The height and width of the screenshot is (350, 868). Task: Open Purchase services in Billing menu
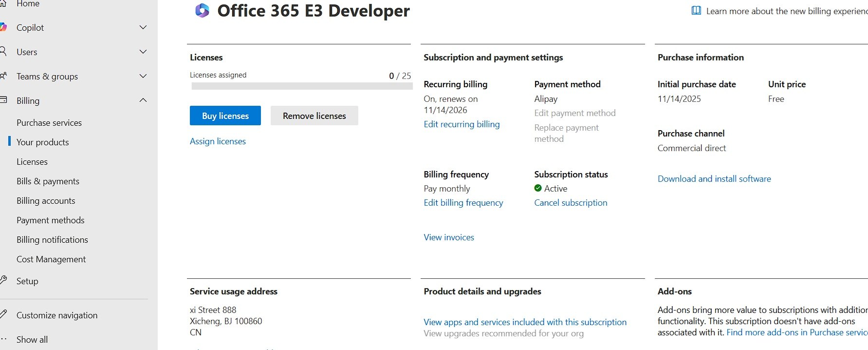pyautogui.click(x=49, y=123)
